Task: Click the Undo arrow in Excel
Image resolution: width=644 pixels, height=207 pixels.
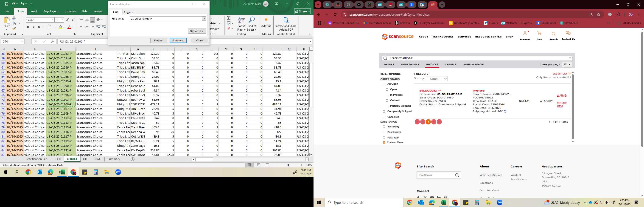Action: tap(22, 4)
